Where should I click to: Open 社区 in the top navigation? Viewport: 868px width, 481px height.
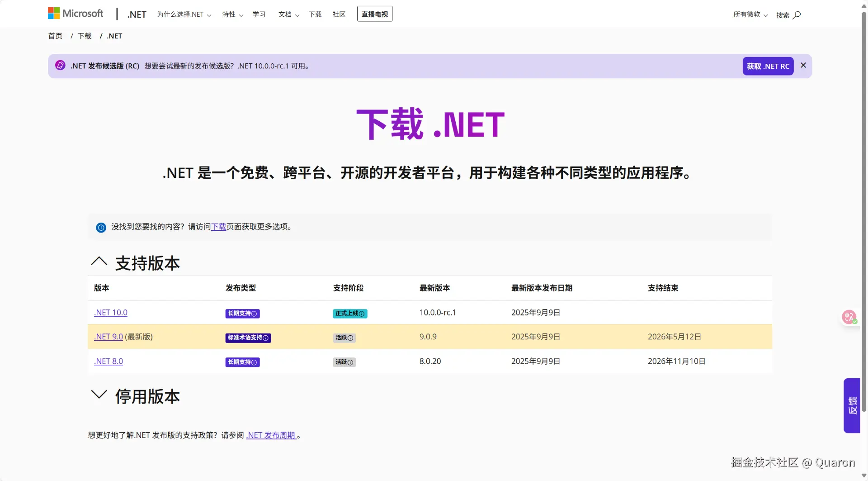point(339,14)
